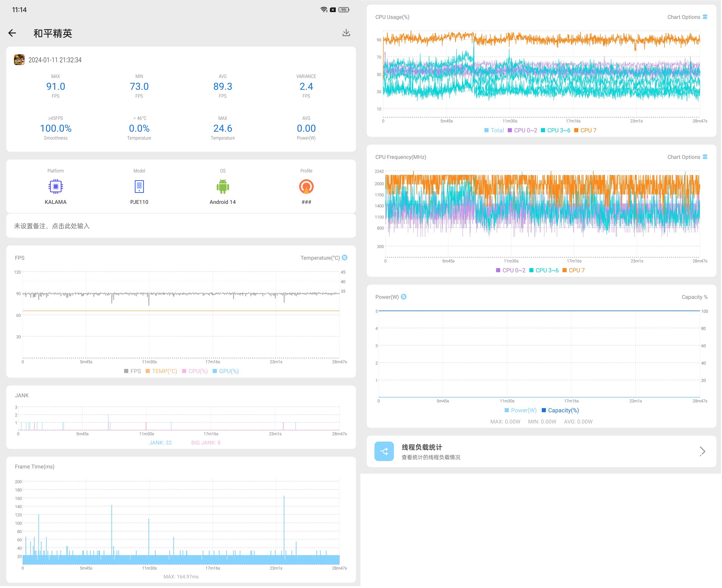
Task: Toggle CPU(%) legend in FPS chart
Action: coord(195,371)
